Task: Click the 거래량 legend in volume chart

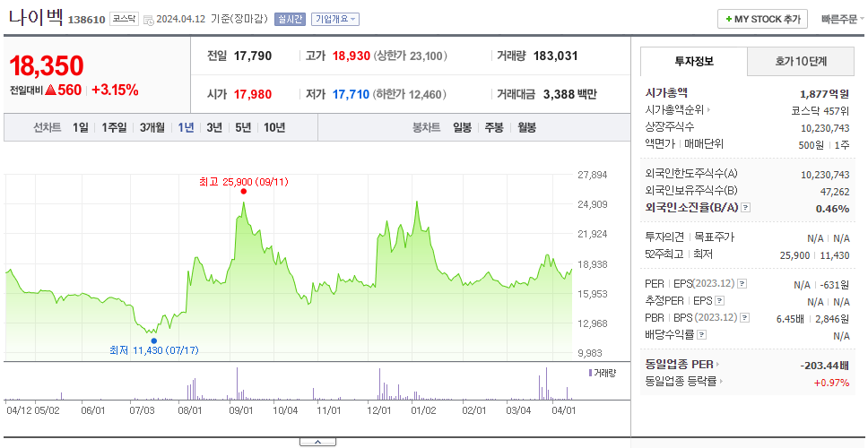Action: 603,374
